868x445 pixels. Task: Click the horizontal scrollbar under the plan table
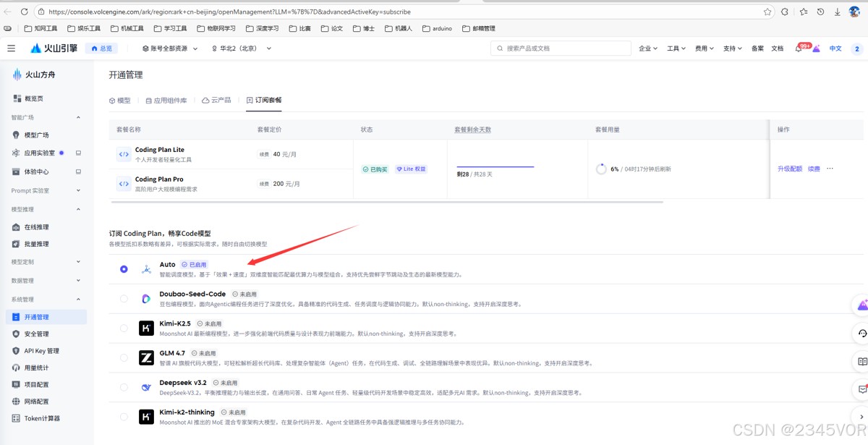pos(386,202)
